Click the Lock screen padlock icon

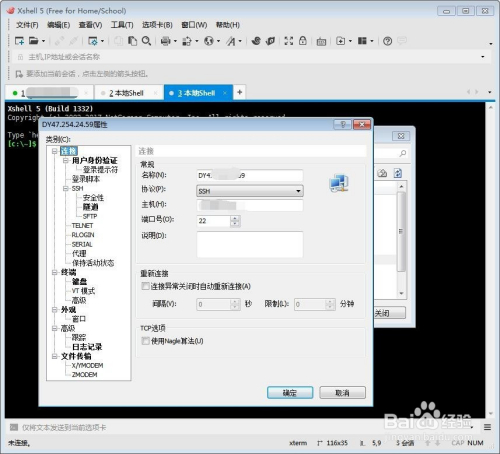pyautogui.click(x=303, y=41)
